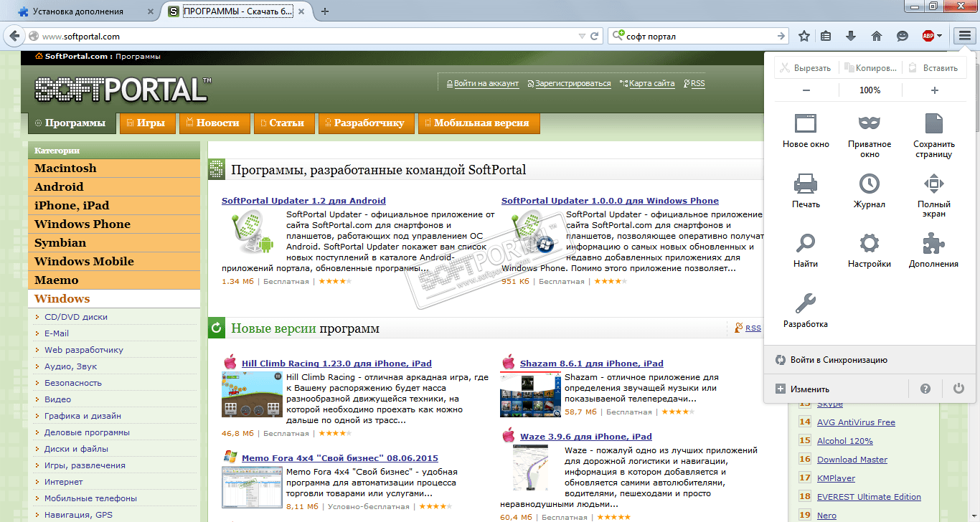980x522 pixels.
Task: Click Вырезать (Cut) in the menu
Action: (x=806, y=68)
